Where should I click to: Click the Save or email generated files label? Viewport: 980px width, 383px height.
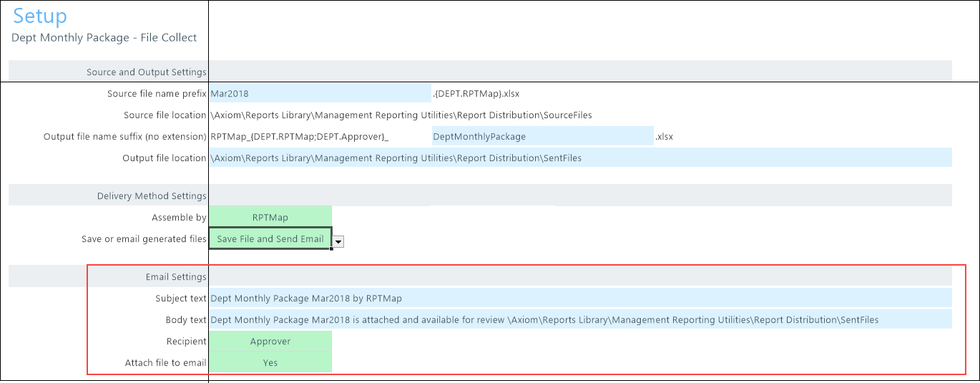coord(144,239)
